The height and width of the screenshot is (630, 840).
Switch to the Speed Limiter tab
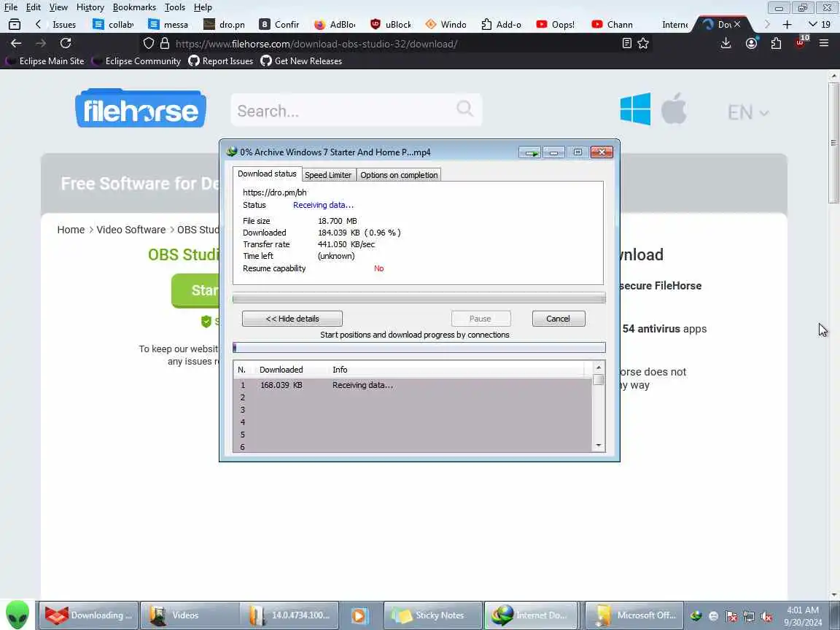point(328,175)
